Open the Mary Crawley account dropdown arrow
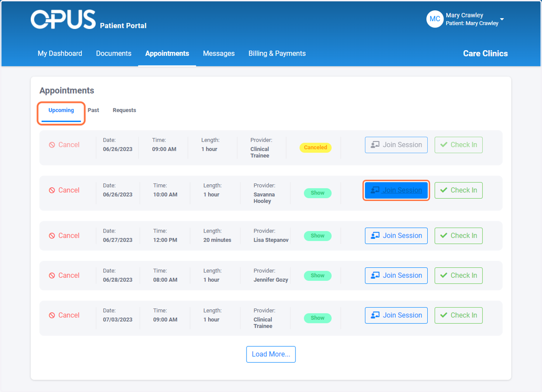The image size is (542, 392). 502,19
